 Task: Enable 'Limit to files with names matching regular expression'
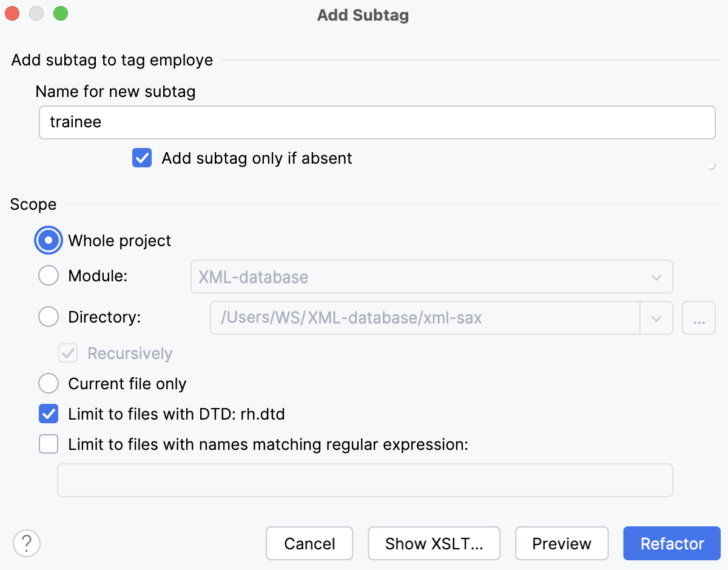(48, 444)
